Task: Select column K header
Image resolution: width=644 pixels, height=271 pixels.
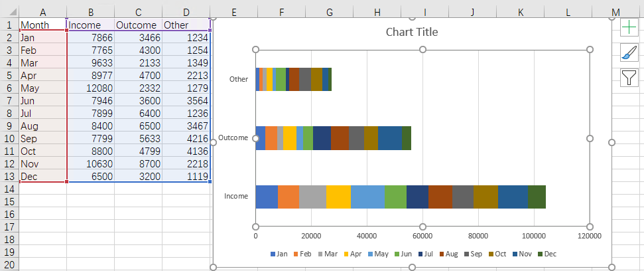Action: click(x=521, y=13)
